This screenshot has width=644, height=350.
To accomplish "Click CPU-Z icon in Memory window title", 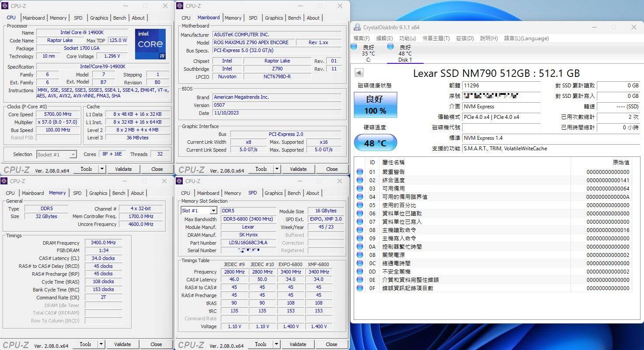I will [x=4, y=181].
